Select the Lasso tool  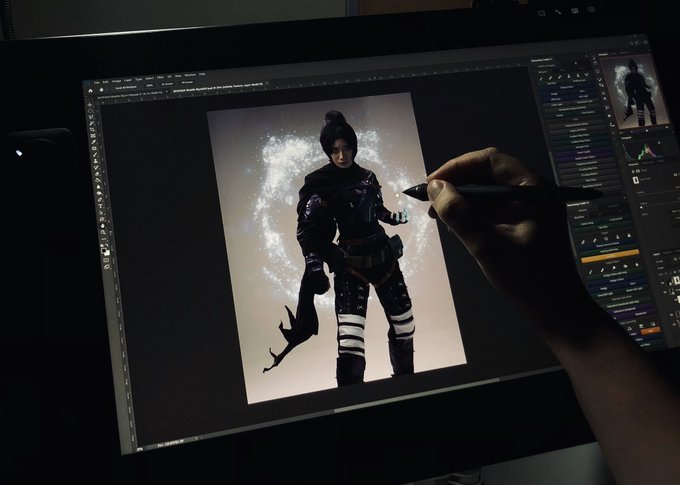coord(91,117)
